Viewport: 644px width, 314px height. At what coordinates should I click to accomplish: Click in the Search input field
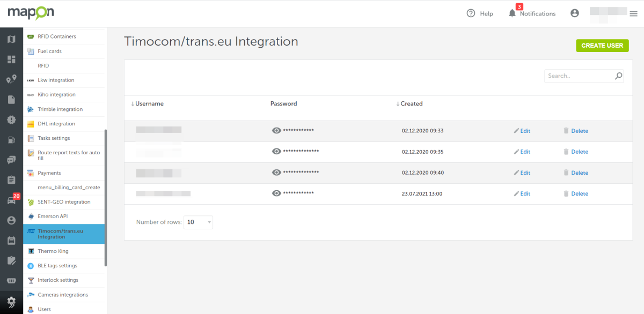(579, 76)
